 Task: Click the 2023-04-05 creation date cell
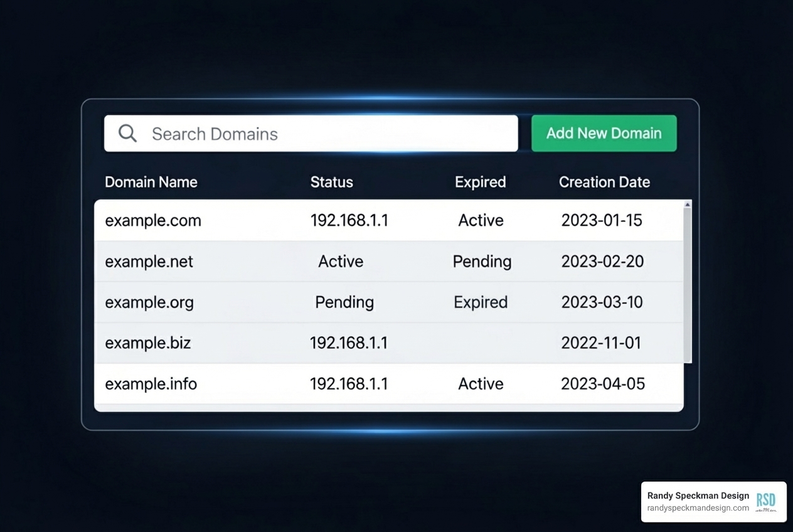(602, 383)
